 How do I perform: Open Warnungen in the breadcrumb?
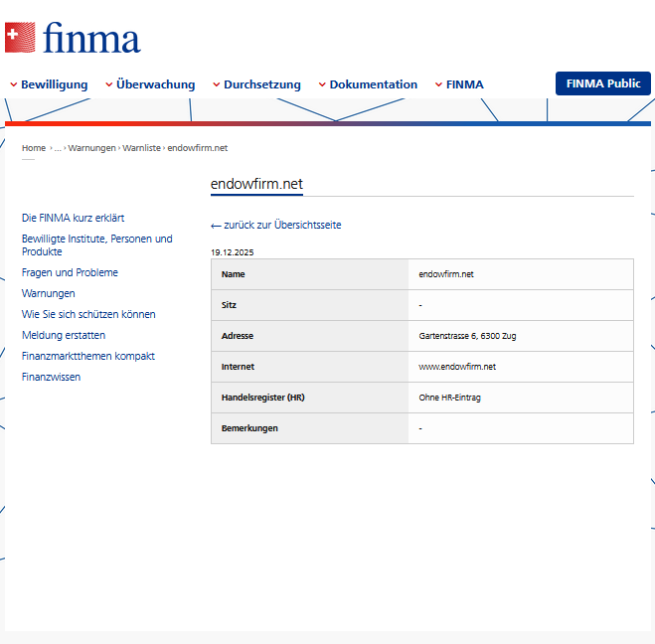(91, 148)
